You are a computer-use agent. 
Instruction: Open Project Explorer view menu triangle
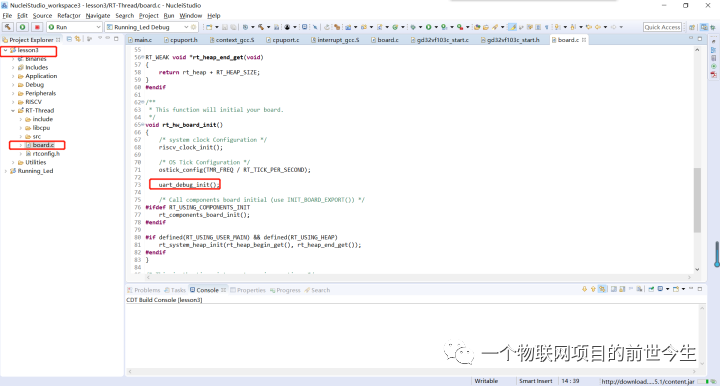click(x=100, y=39)
